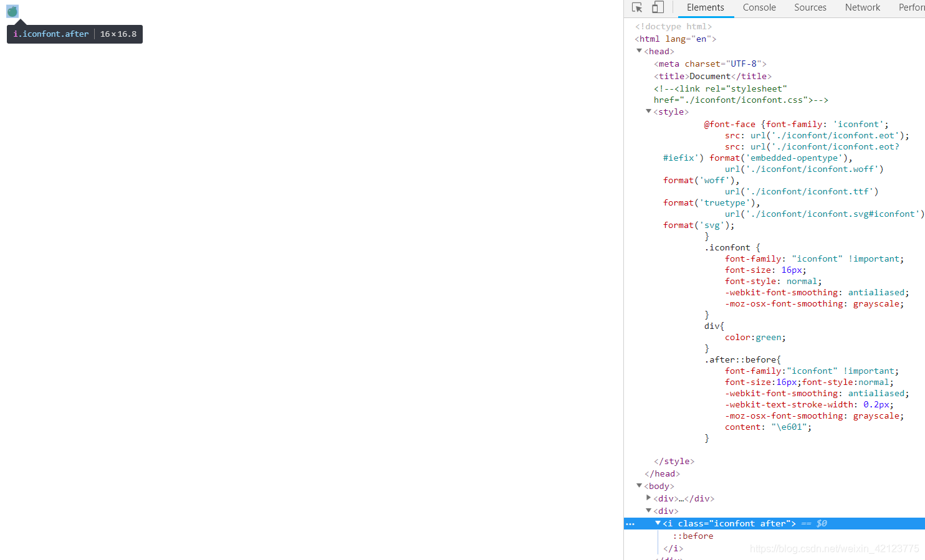Click the content "\e601" declaration text
Viewport: 925px width, 560px height.
[768, 427]
